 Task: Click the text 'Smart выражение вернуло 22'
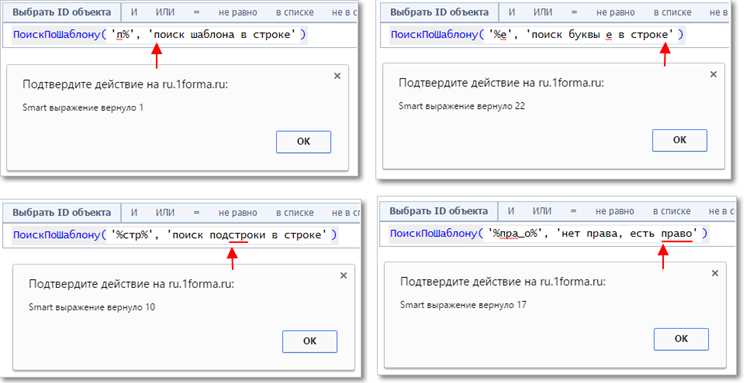(462, 106)
